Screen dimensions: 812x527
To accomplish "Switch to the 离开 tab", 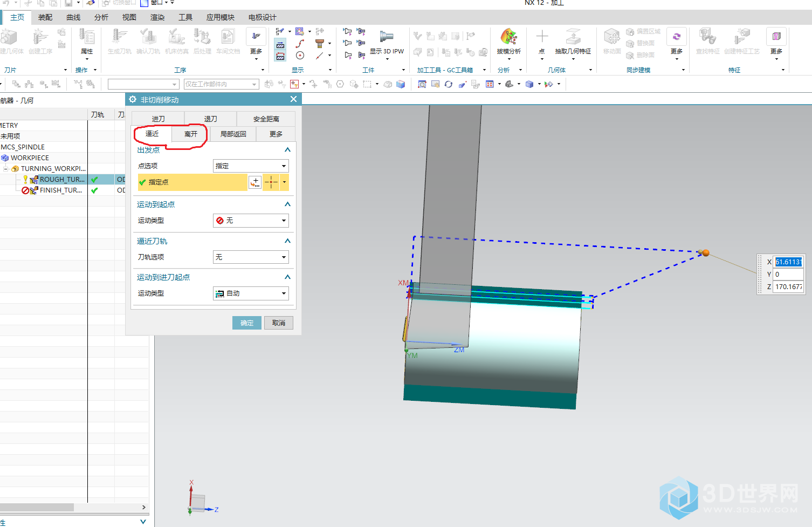I will pyautogui.click(x=191, y=134).
